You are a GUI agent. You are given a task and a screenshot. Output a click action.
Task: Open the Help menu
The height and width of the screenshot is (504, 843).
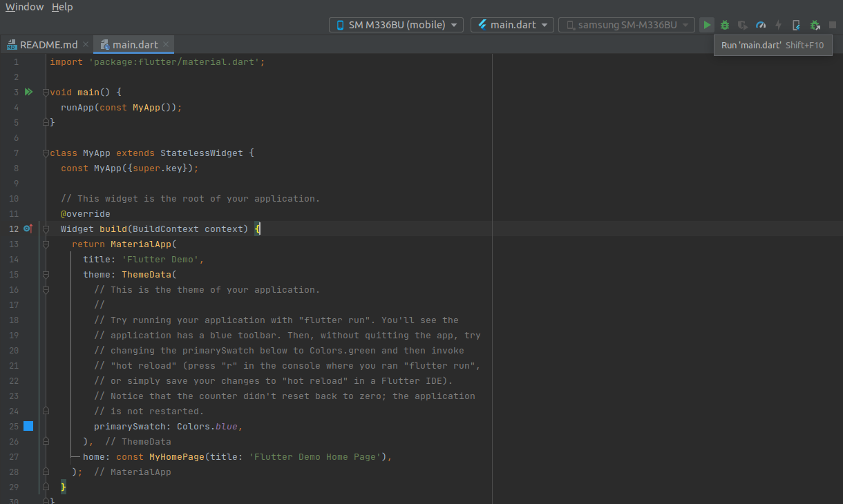[x=62, y=7]
